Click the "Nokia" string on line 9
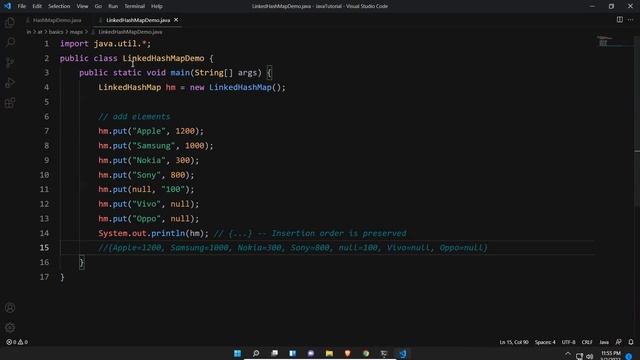 (149, 160)
